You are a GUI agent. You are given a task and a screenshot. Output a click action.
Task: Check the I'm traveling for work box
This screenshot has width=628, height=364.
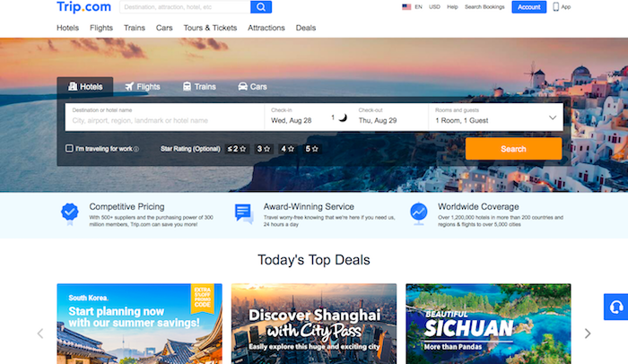[69, 149]
